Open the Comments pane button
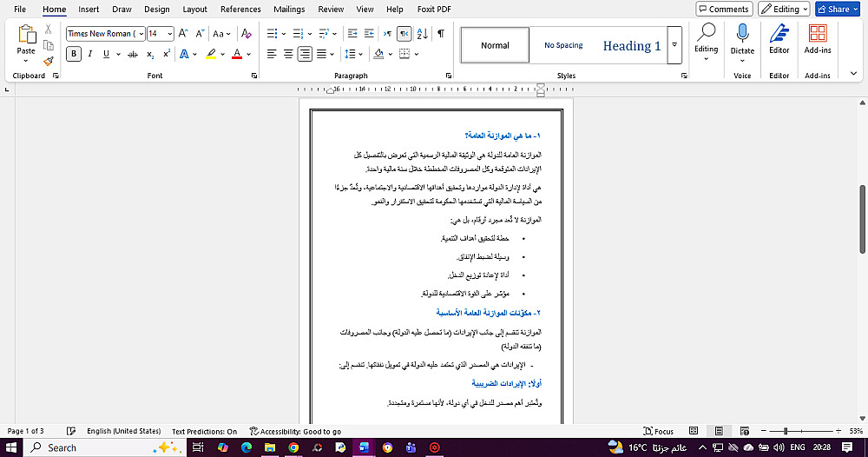This screenshot has height=457, width=868. pyautogui.click(x=724, y=9)
